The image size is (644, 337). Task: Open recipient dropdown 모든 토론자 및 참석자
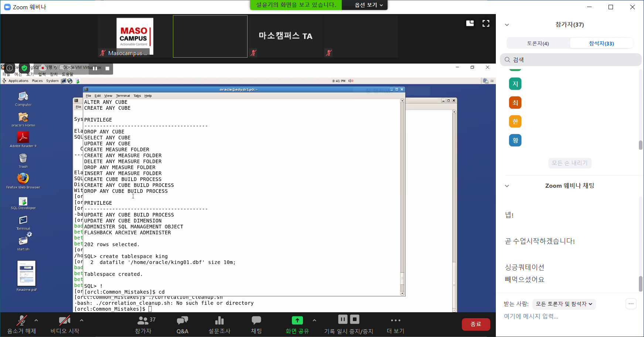point(564,304)
